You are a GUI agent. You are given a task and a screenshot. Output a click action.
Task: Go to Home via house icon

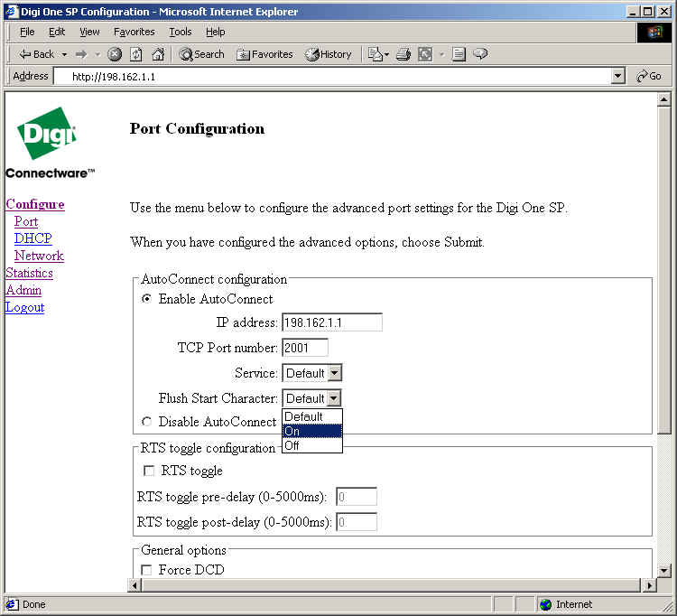click(x=158, y=54)
